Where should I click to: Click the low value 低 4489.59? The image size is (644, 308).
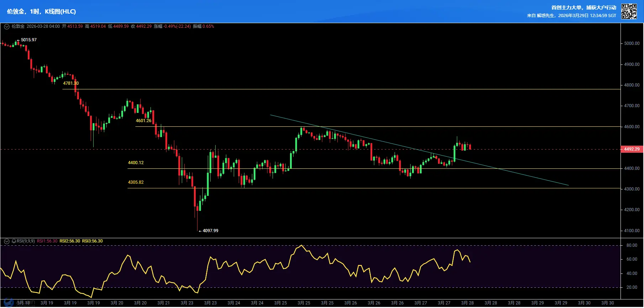(118, 26)
